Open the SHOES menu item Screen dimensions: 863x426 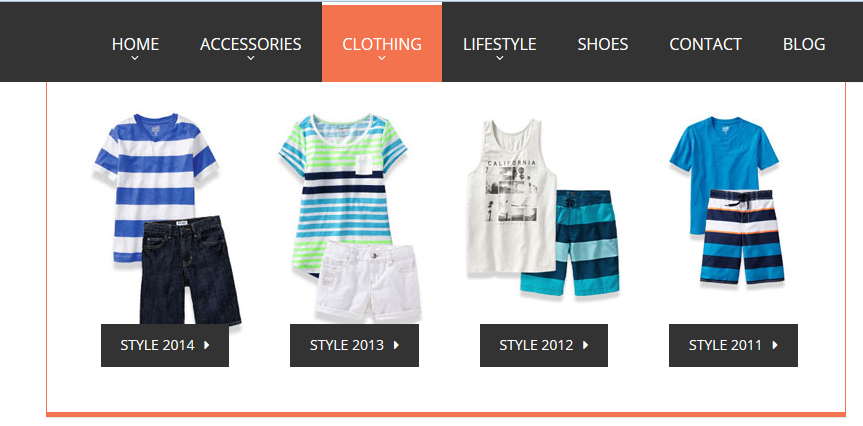pos(603,44)
